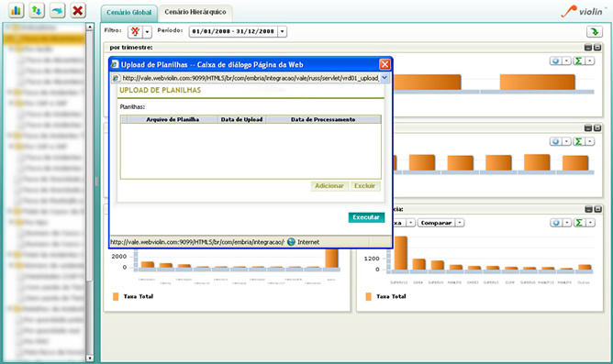Expand the Comparar dropdown arrow
Screen dimensions: 613x364
point(460,223)
